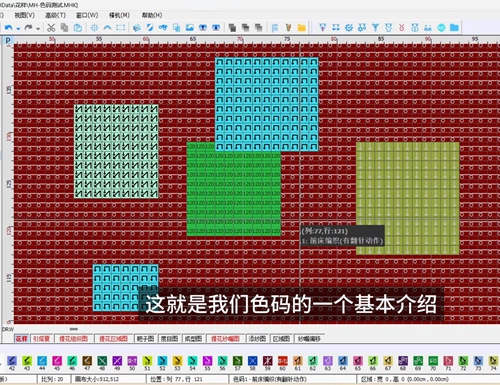Click the blue funnel filter icon
The width and height of the screenshot is (500, 385).
pos(375,27)
